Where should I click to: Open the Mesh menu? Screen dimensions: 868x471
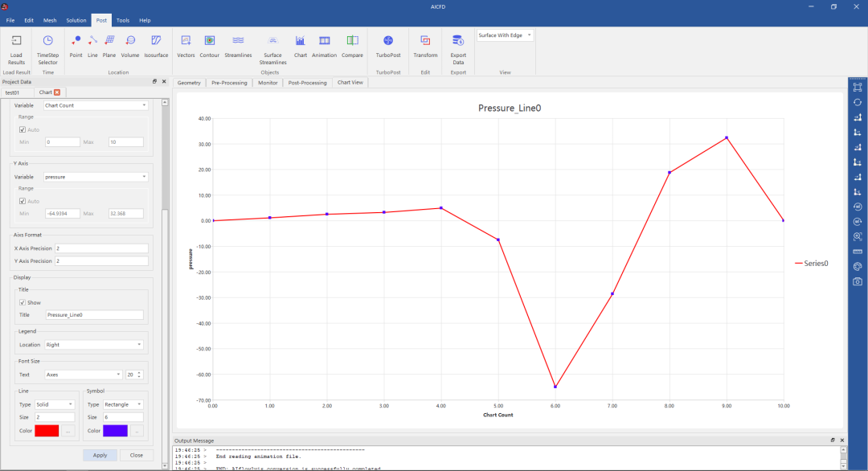(50, 20)
